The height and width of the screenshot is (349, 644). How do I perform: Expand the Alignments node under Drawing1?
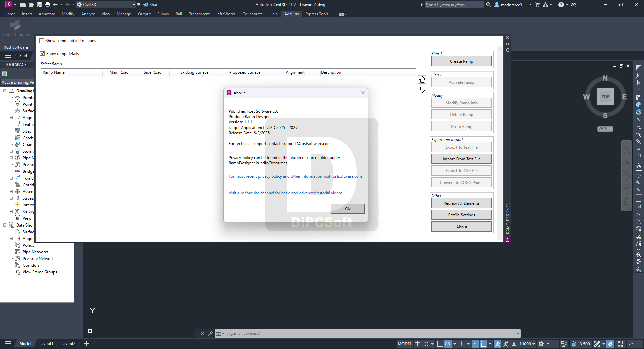coord(11,118)
